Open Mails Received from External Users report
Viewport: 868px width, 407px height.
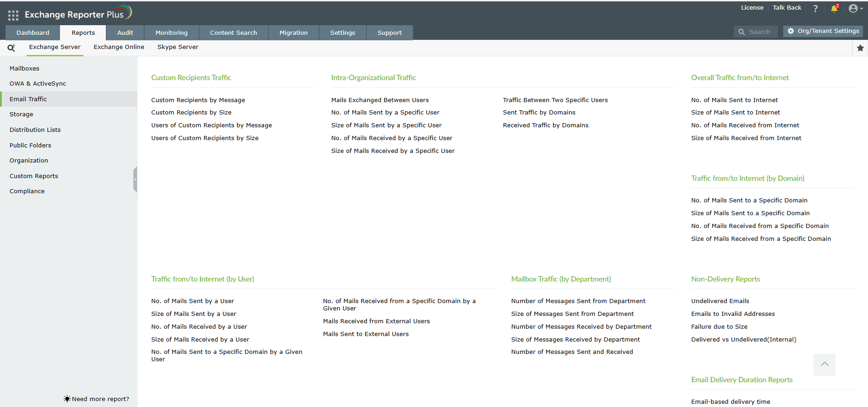coord(376,321)
